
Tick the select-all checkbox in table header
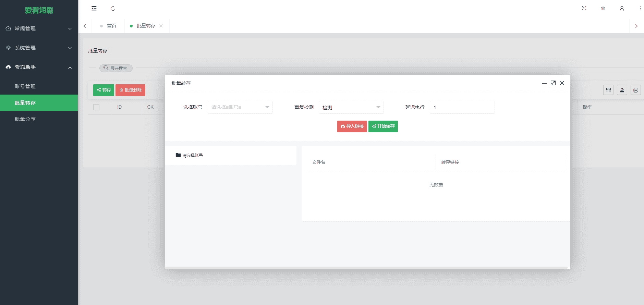pyautogui.click(x=96, y=107)
